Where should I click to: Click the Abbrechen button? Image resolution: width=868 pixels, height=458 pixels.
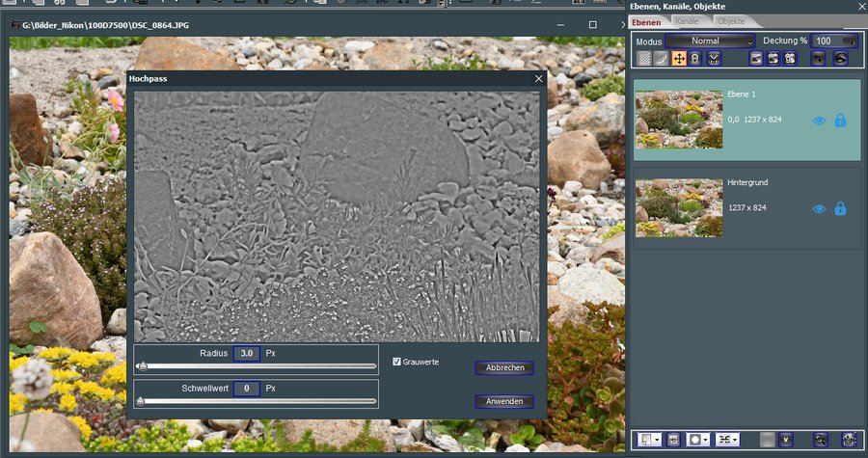(503, 367)
